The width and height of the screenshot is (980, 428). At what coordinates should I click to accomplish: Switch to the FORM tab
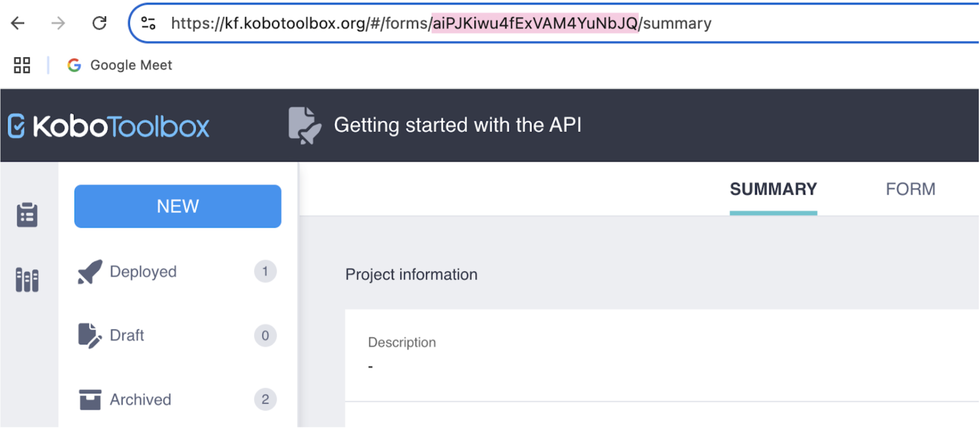click(910, 189)
